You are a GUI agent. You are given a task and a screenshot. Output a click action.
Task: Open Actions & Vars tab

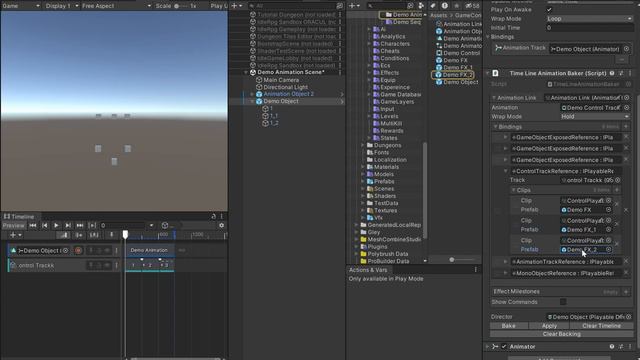(x=368, y=270)
